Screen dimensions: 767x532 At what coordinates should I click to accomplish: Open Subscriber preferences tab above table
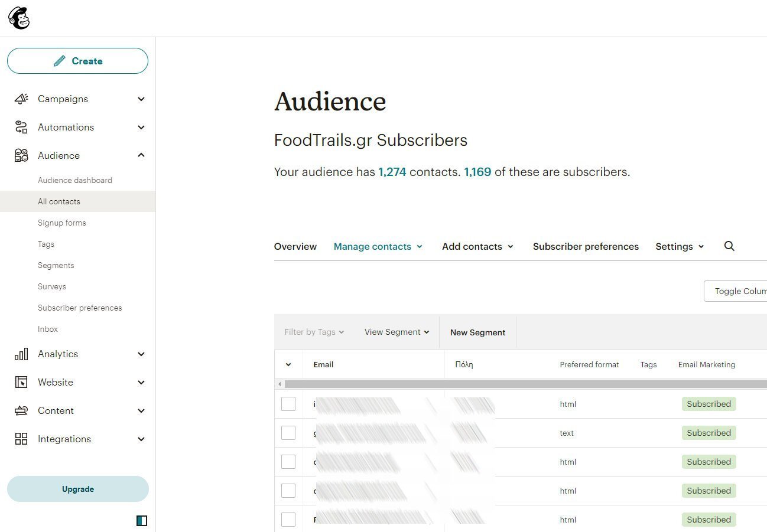tap(586, 246)
